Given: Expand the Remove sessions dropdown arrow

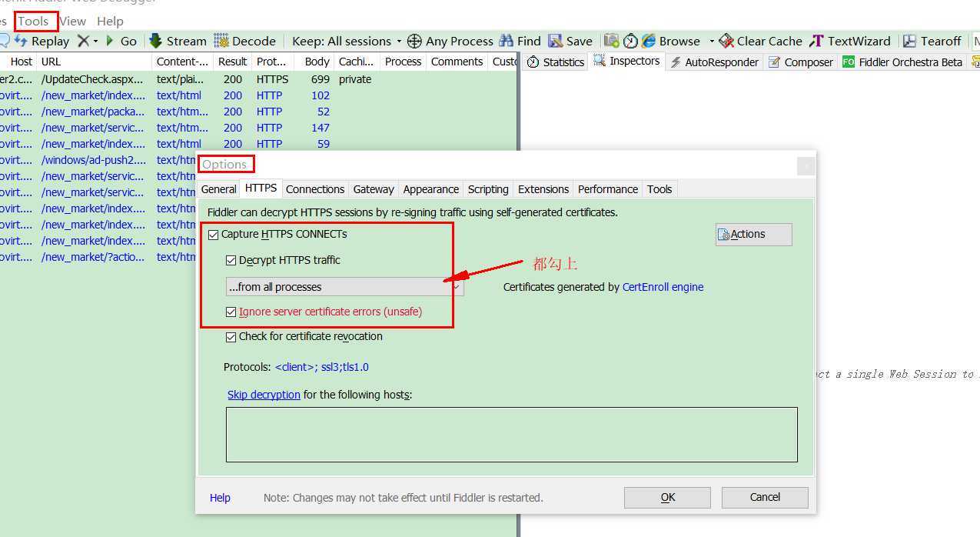Looking at the screenshot, I should click(96, 41).
